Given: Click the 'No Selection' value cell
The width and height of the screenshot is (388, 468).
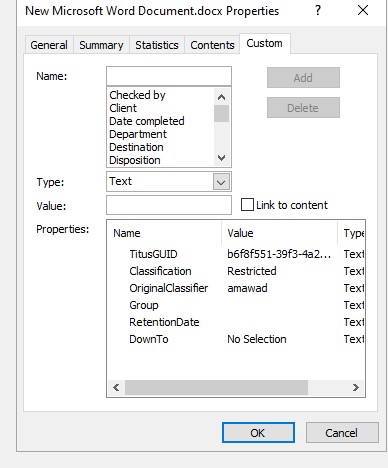Looking at the screenshot, I should click(257, 339).
